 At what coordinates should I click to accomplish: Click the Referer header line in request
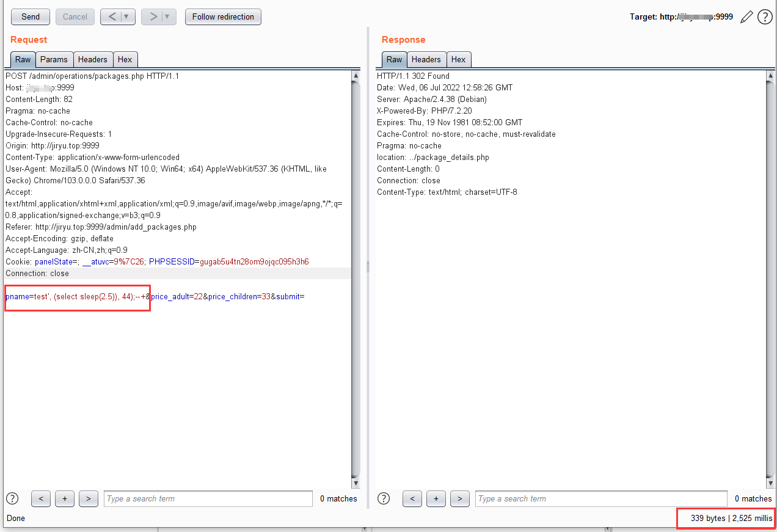click(x=101, y=227)
